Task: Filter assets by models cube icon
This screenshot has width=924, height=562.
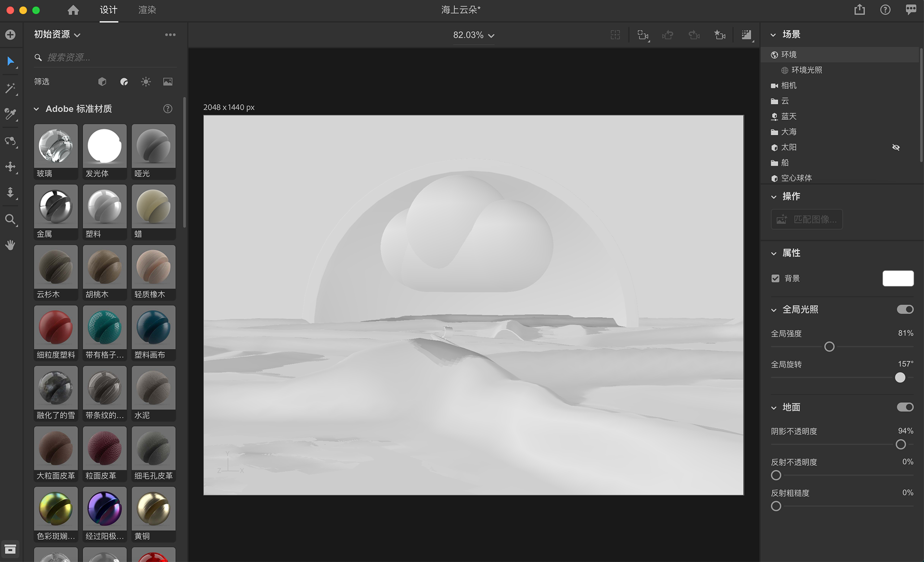Action: [102, 82]
